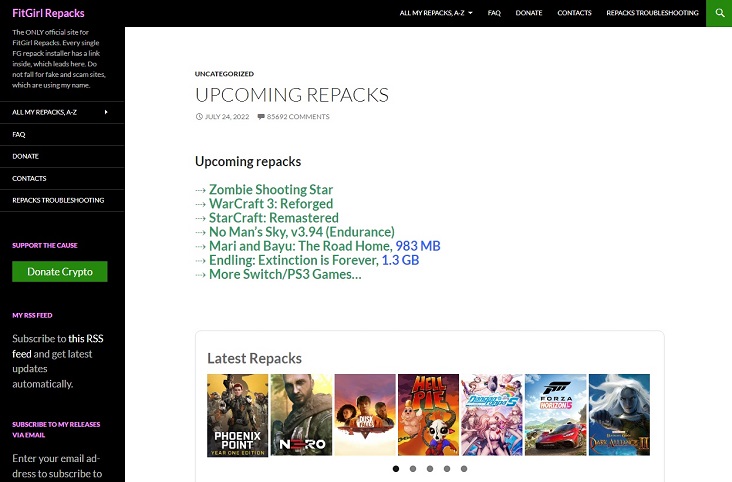
Task: Open the Nero repack thumbnail
Action: [x=302, y=415]
